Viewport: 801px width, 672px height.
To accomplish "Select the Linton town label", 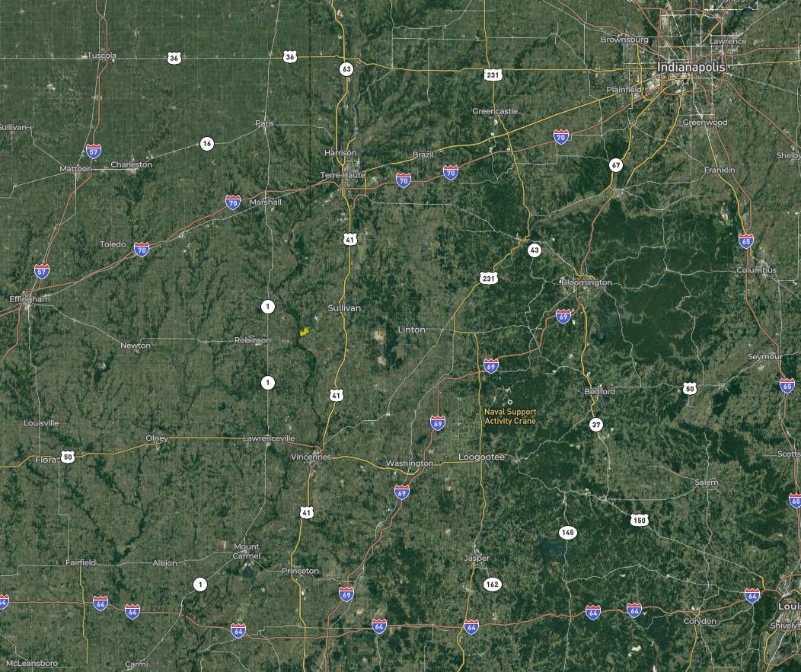I will (411, 330).
